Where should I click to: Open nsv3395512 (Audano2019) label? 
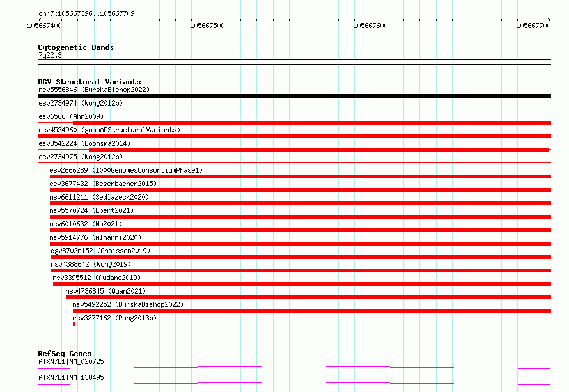[97, 278]
